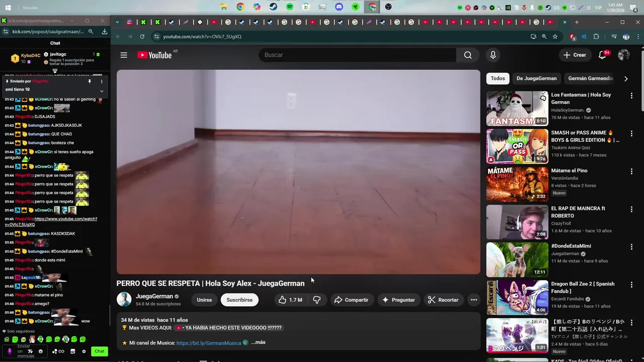Show next filter chips with right chevron
Screen dimensions: 644x362
tap(626, 78)
